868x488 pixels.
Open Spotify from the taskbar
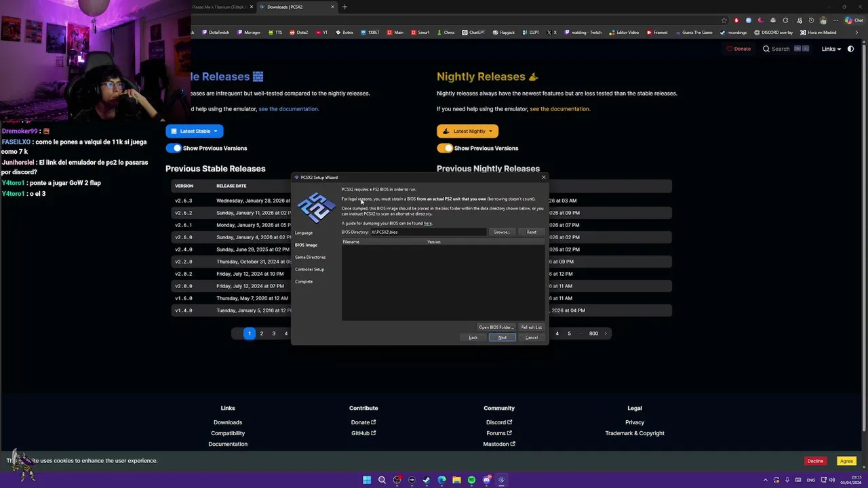pos(471,480)
